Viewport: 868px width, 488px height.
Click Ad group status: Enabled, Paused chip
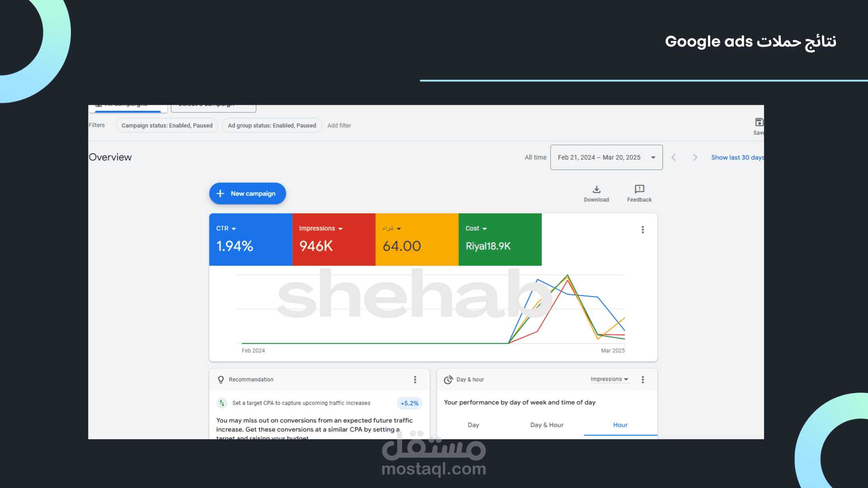pyautogui.click(x=272, y=125)
